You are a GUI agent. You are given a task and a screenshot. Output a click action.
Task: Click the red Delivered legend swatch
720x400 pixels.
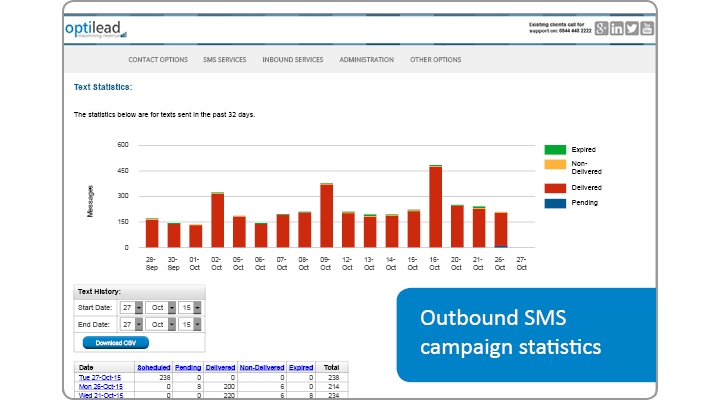click(554, 187)
